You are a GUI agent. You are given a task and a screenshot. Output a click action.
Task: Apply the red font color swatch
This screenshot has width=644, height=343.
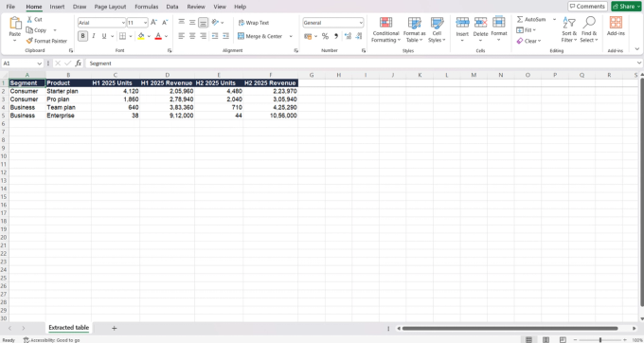coord(158,36)
